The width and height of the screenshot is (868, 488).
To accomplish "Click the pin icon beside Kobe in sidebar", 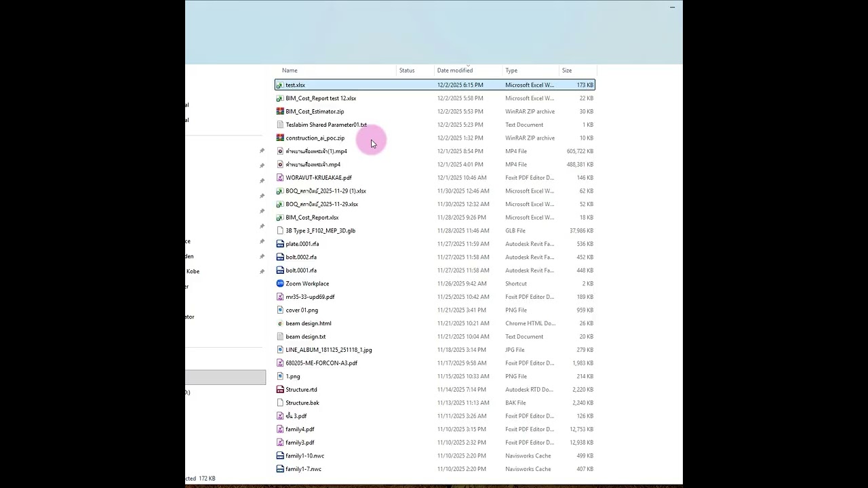I will pos(262,271).
